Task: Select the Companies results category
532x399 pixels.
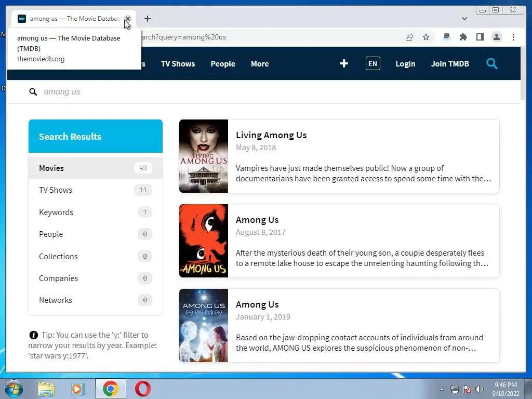Action: [96, 278]
